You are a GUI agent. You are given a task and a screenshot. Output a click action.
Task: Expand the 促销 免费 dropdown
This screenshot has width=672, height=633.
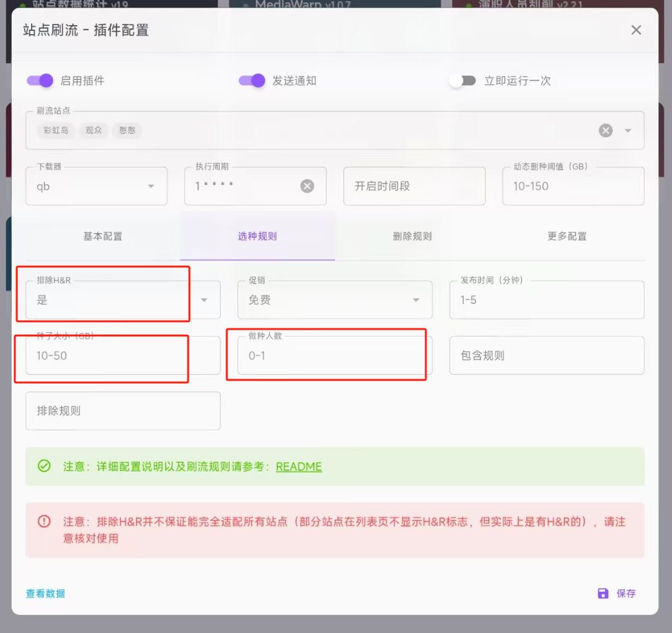(416, 300)
